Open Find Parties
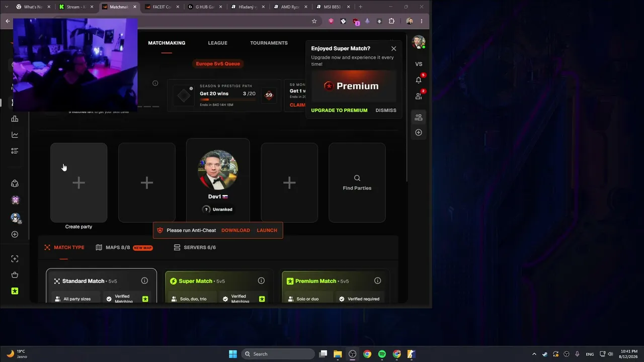Image resolution: width=644 pixels, height=362 pixels. pos(357,183)
